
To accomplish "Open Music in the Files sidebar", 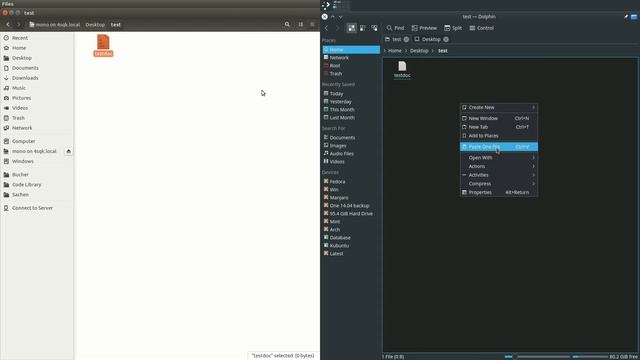I will tap(19, 88).
